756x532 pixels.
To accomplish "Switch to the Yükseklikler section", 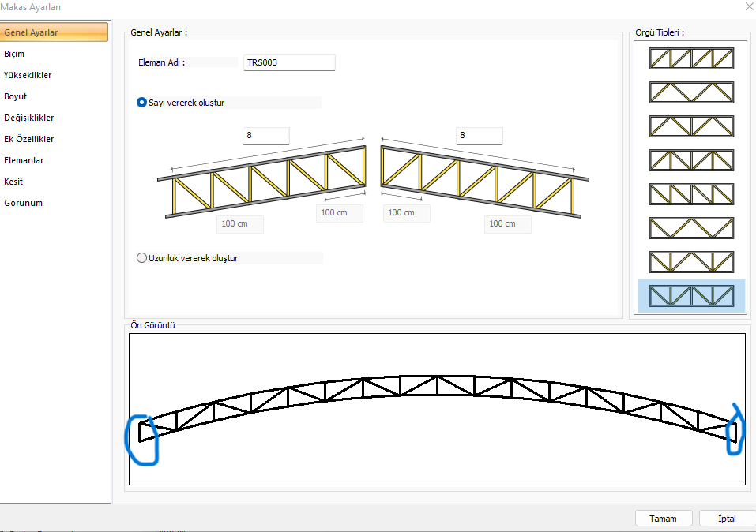I will [x=28, y=75].
